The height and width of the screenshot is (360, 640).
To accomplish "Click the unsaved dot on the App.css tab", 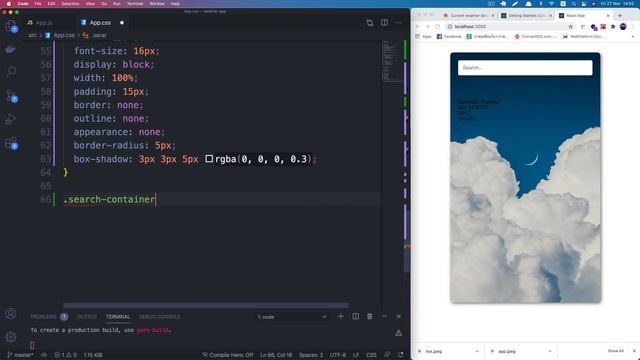I will click(x=122, y=23).
